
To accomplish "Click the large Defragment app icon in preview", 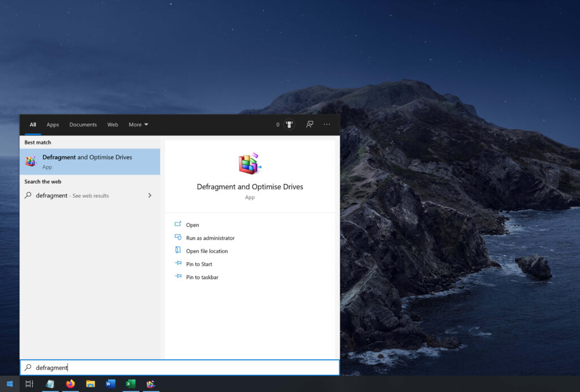I will click(250, 163).
